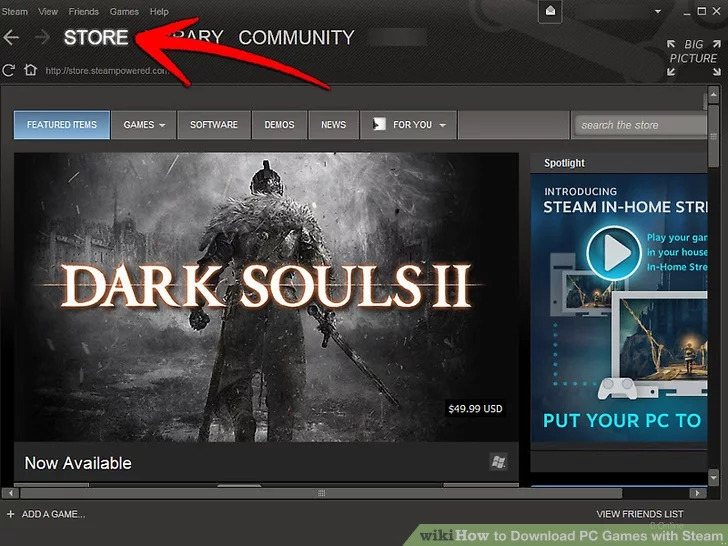
Task: Open the inbox notification envelope icon
Action: tap(550, 11)
